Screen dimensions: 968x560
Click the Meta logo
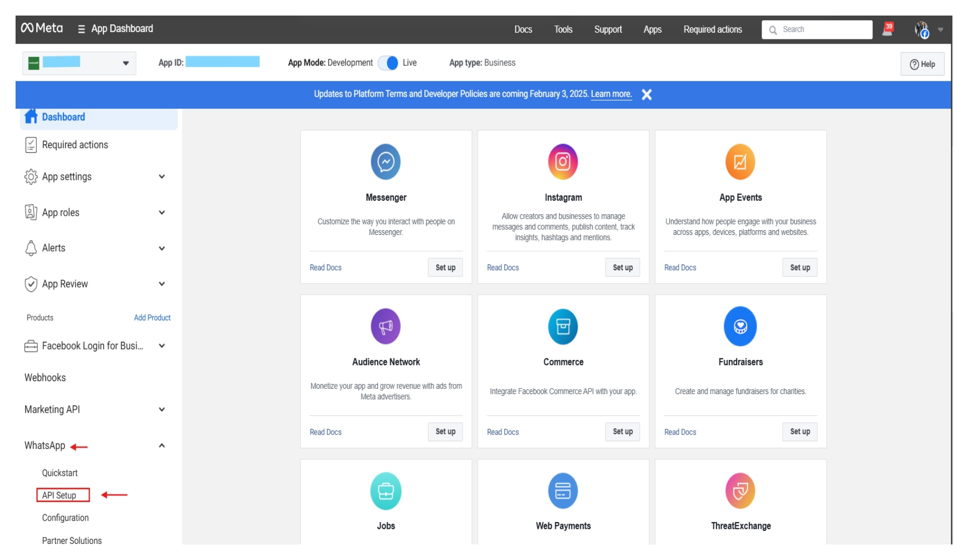tap(42, 29)
